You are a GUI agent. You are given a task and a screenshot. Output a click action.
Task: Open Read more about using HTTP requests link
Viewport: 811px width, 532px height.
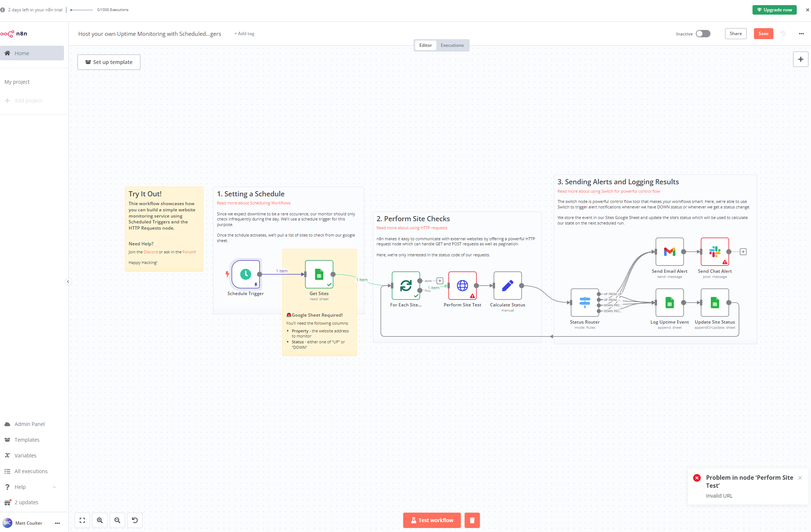[x=412, y=228]
